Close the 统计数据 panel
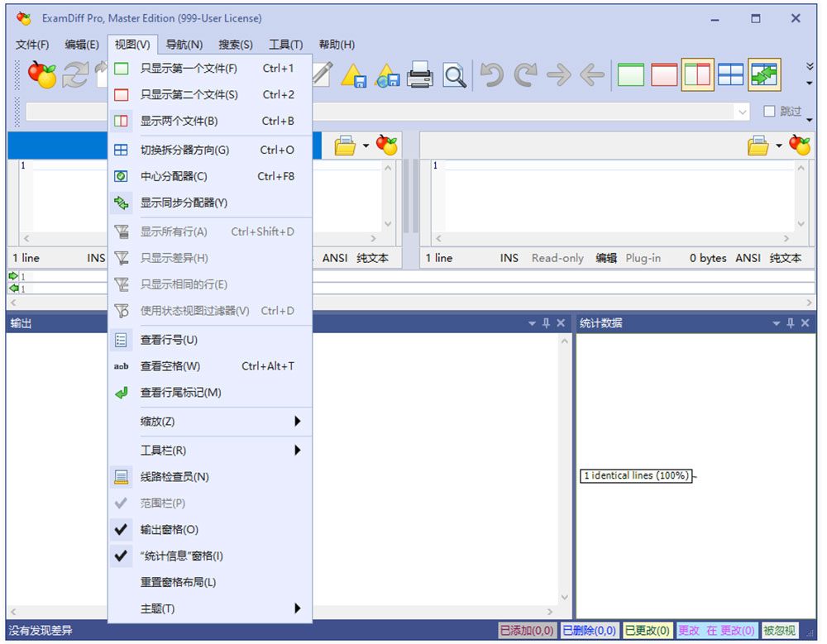 pos(805,322)
